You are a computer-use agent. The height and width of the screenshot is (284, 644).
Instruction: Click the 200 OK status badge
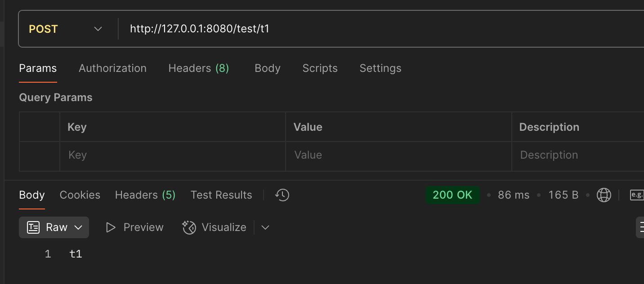[x=452, y=195]
